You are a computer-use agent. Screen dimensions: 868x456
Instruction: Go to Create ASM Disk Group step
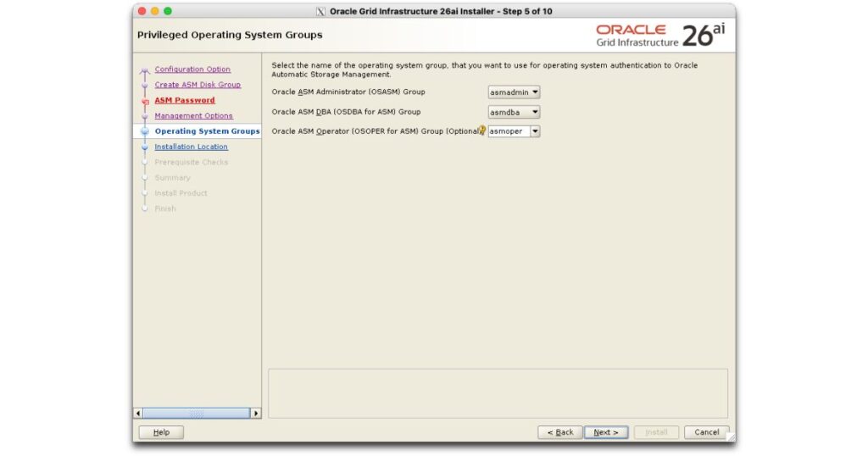(x=198, y=85)
